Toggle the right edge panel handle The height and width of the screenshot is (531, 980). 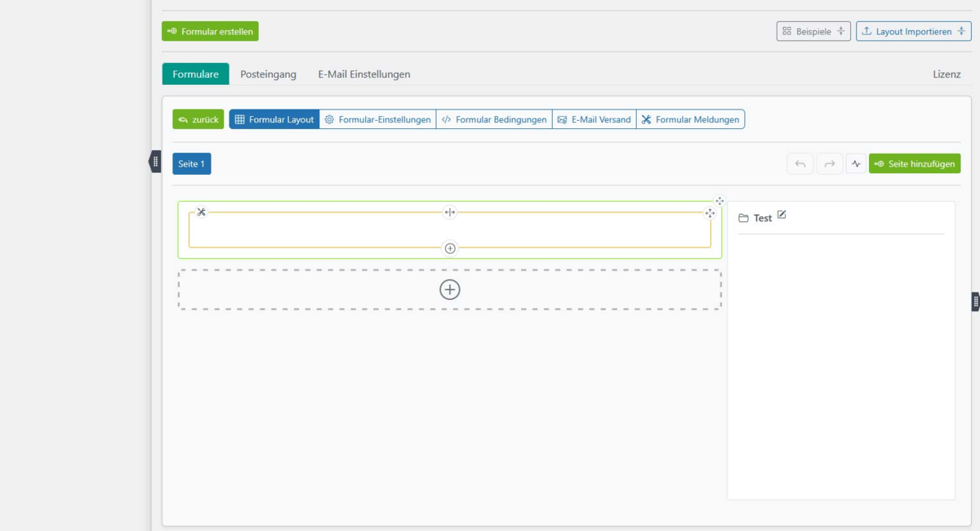(x=975, y=301)
